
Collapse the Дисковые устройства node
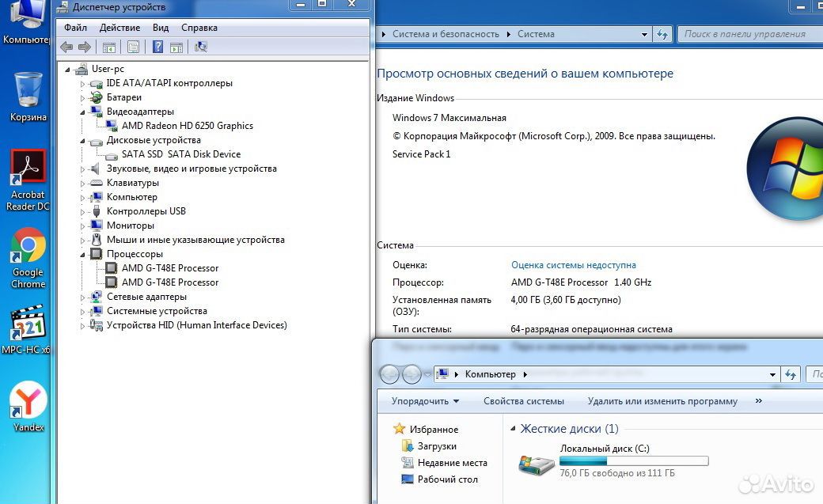82,141
